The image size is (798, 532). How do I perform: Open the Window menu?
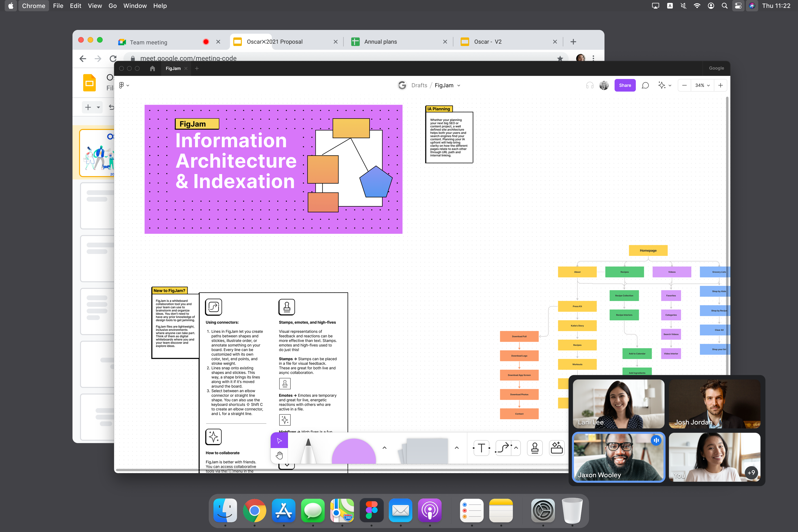[135, 6]
